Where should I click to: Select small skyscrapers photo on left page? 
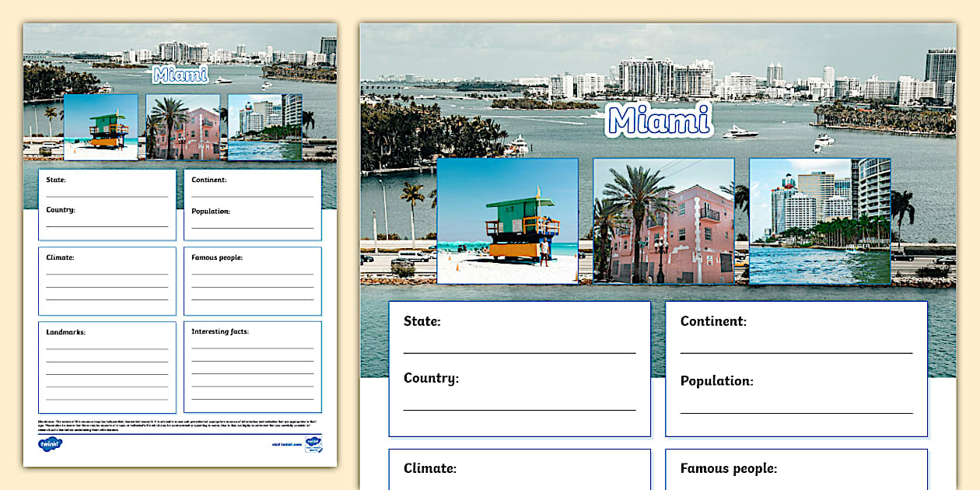(x=265, y=127)
